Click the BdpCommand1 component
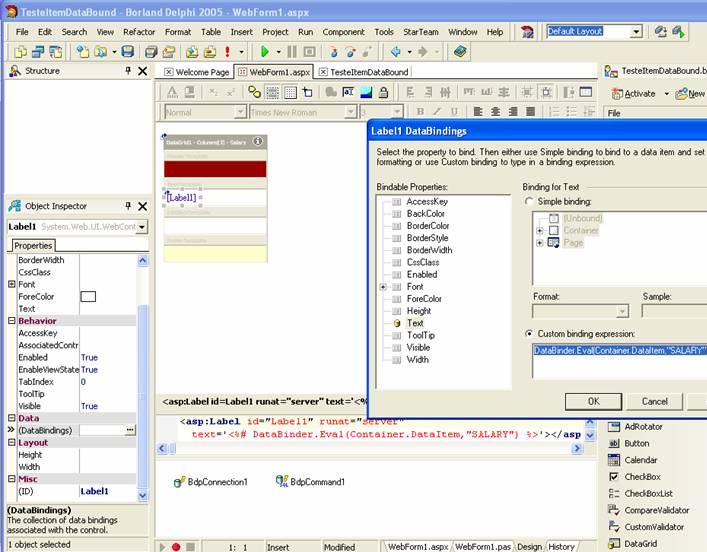 pos(310,482)
